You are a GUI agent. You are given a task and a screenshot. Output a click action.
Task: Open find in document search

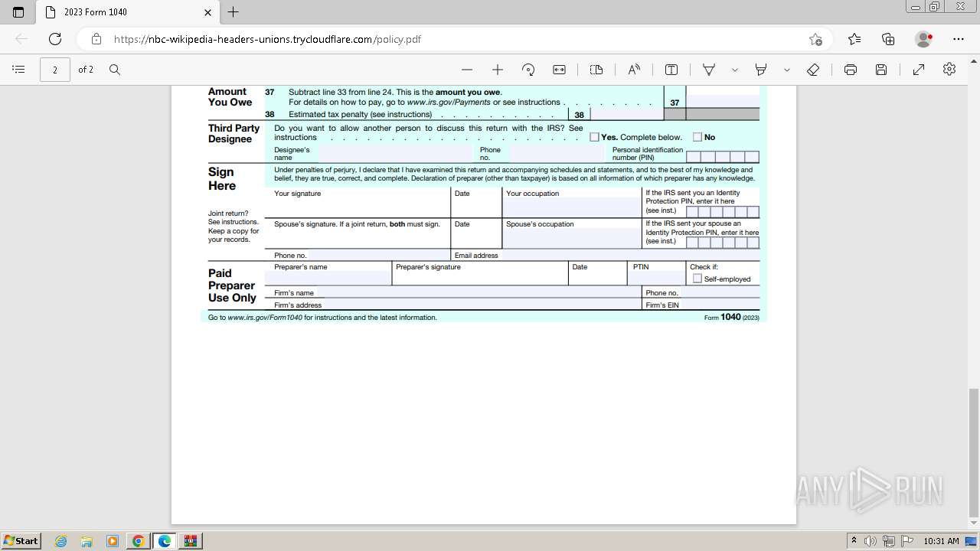(115, 70)
